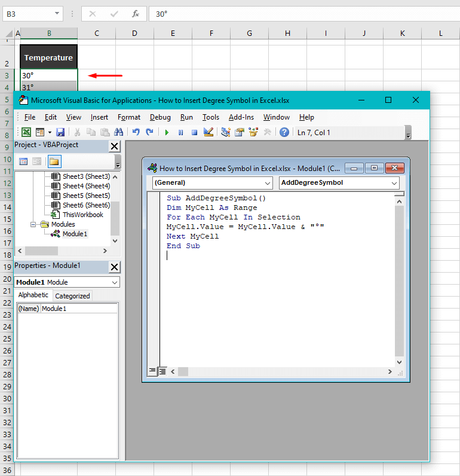The width and height of the screenshot is (460, 476).
Task: Toggle Design Mode icon
Action: pyautogui.click(x=208, y=132)
